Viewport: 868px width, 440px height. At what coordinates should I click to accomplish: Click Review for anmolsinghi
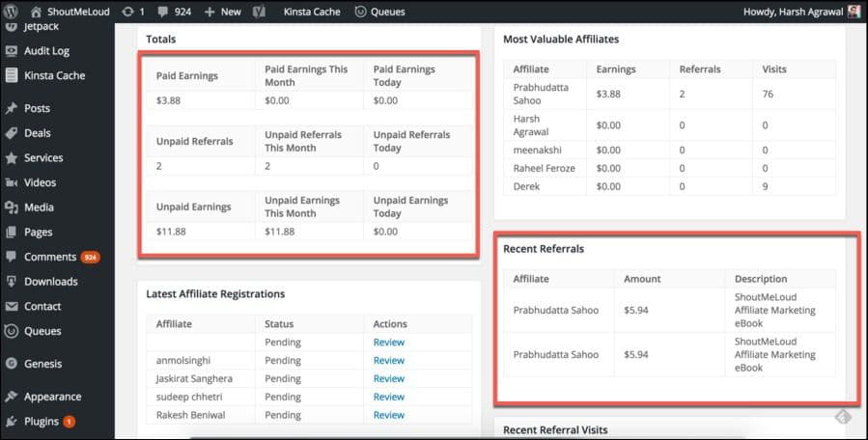click(388, 360)
